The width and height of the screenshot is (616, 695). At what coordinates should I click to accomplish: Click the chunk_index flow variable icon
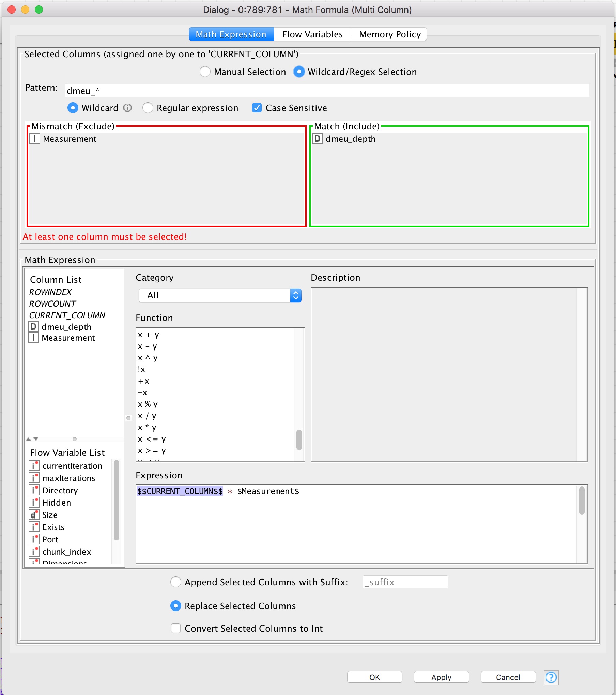click(34, 552)
